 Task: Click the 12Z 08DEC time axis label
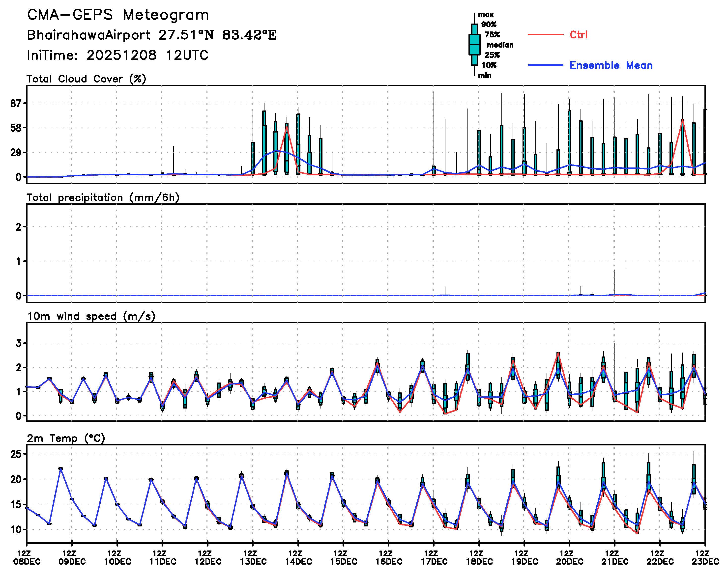point(27,557)
